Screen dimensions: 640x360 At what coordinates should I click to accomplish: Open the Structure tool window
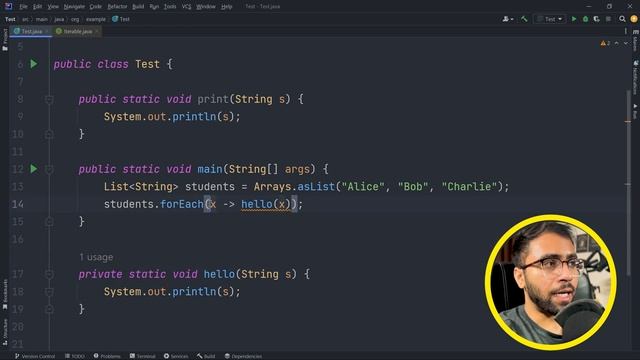(5, 332)
